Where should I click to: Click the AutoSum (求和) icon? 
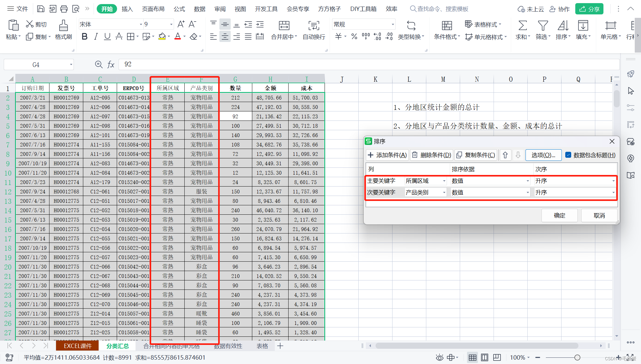point(522,26)
